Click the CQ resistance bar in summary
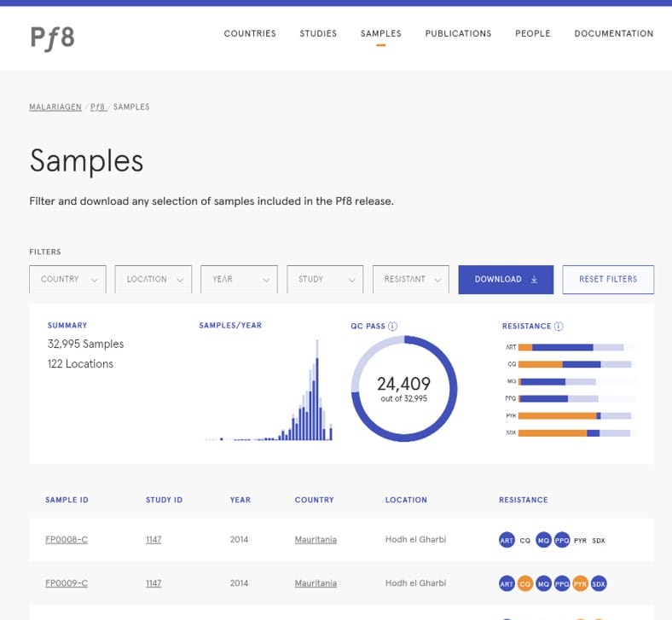The image size is (672, 620). click(576, 364)
